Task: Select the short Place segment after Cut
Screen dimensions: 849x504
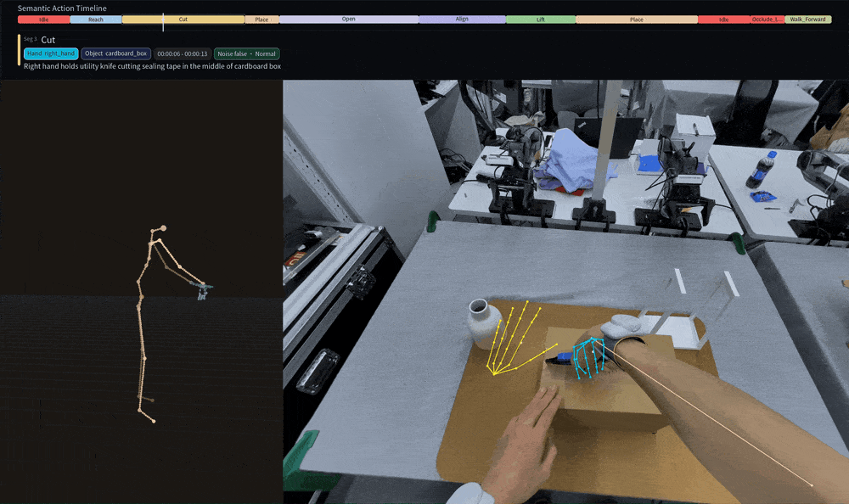Action: 261,20
